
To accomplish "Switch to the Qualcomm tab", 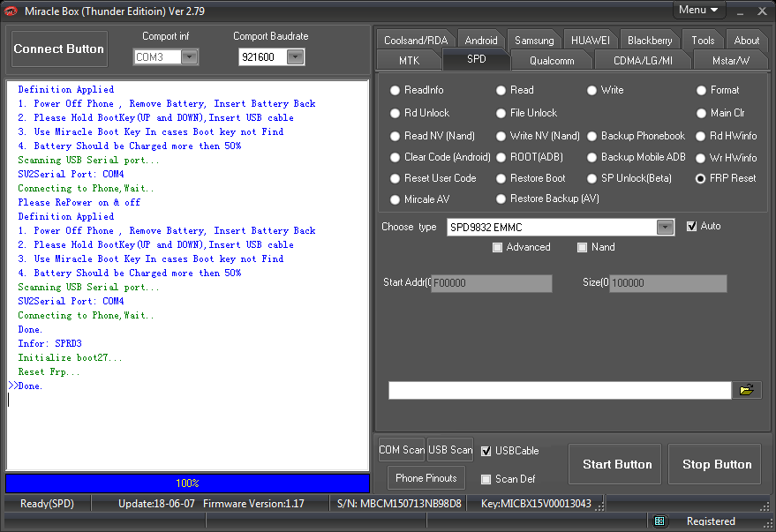I will [x=552, y=60].
